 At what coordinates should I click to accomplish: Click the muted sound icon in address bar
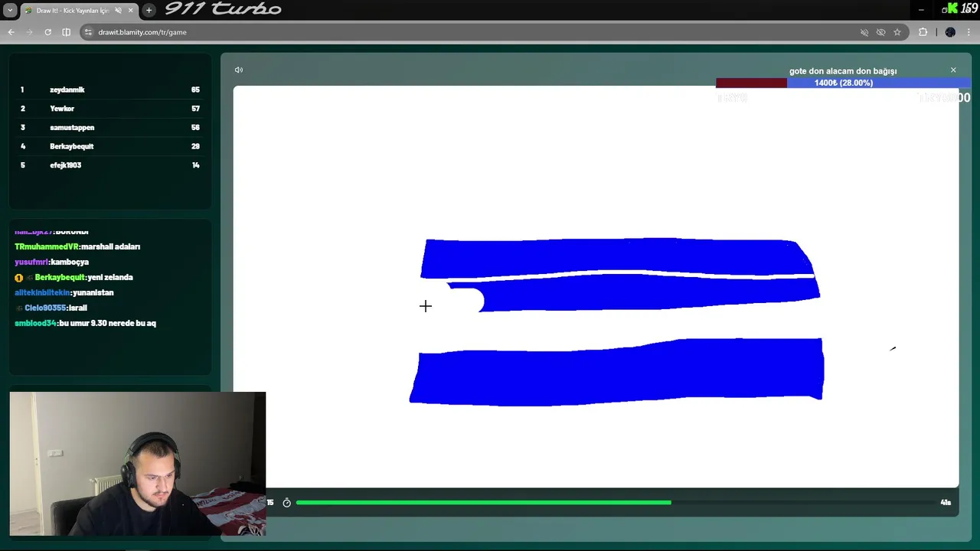click(864, 32)
